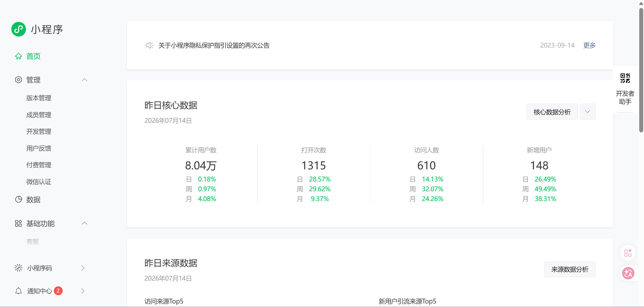Collapse the 基础功能 menu chevron
The image size is (644, 307).
tap(85, 223)
